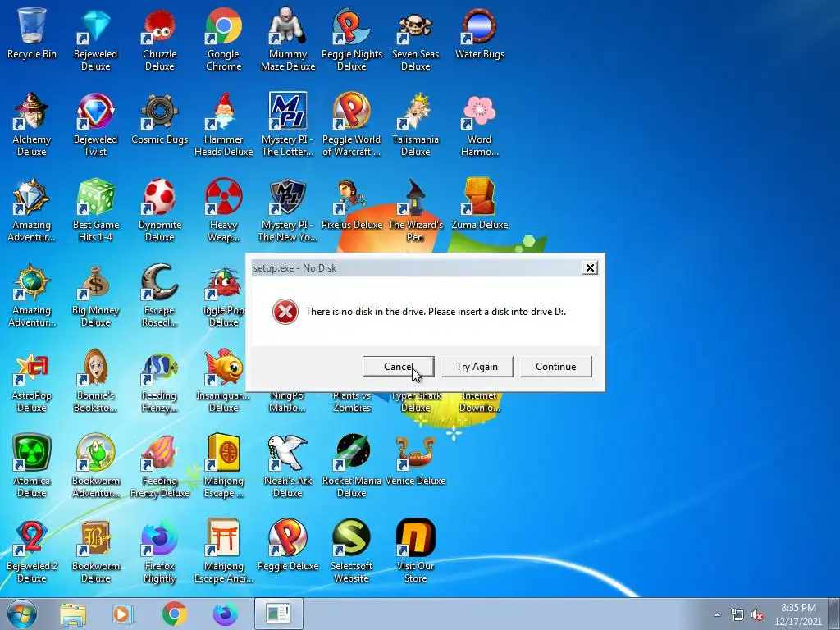Open the taskbar clock and date
840x630 pixels.
[x=797, y=614]
